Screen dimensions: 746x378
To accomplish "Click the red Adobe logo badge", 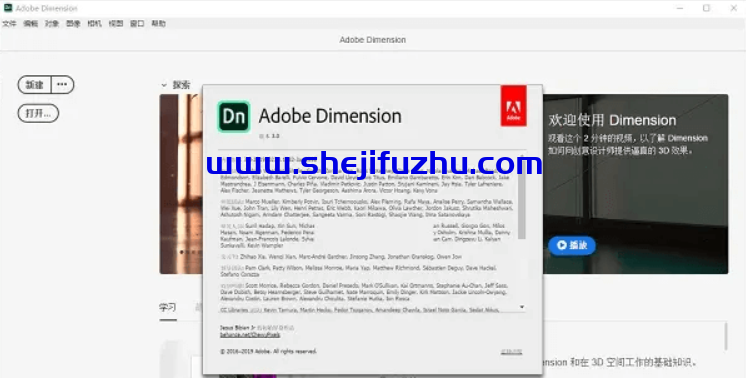I will 513,106.
